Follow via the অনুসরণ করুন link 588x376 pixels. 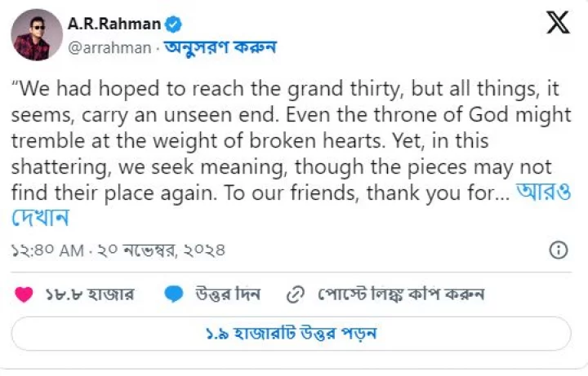(x=220, y=47)
